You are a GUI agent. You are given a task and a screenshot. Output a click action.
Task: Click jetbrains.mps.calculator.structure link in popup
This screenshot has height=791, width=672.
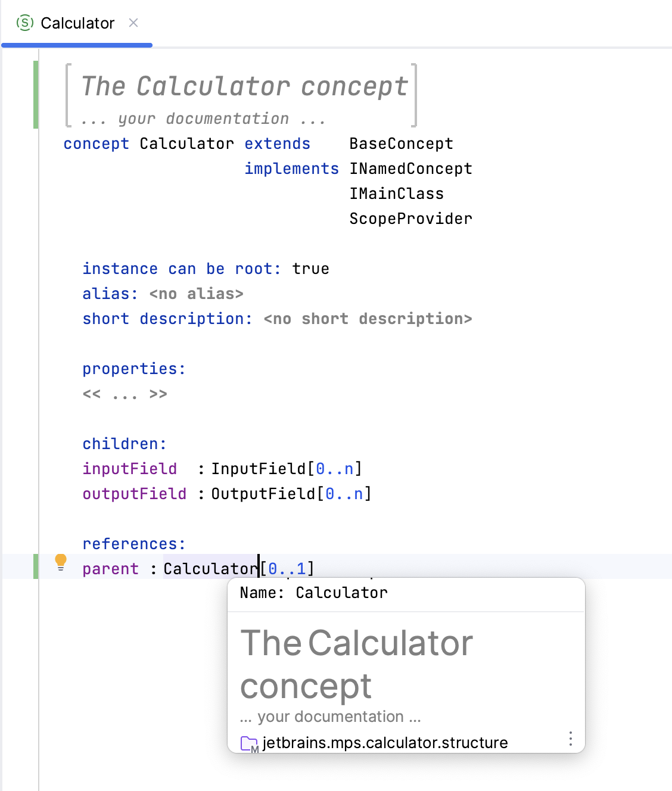coord(385,743)
